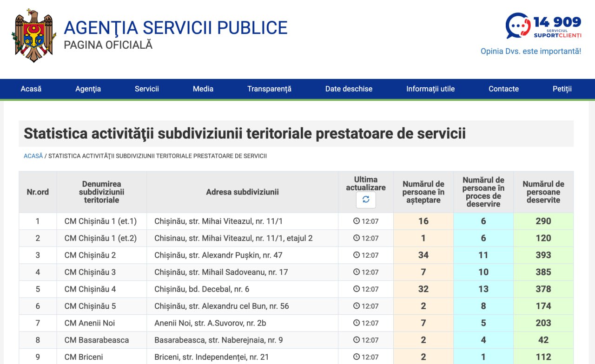Click served count 174 for CM Chișinău 5

(543, 306)
